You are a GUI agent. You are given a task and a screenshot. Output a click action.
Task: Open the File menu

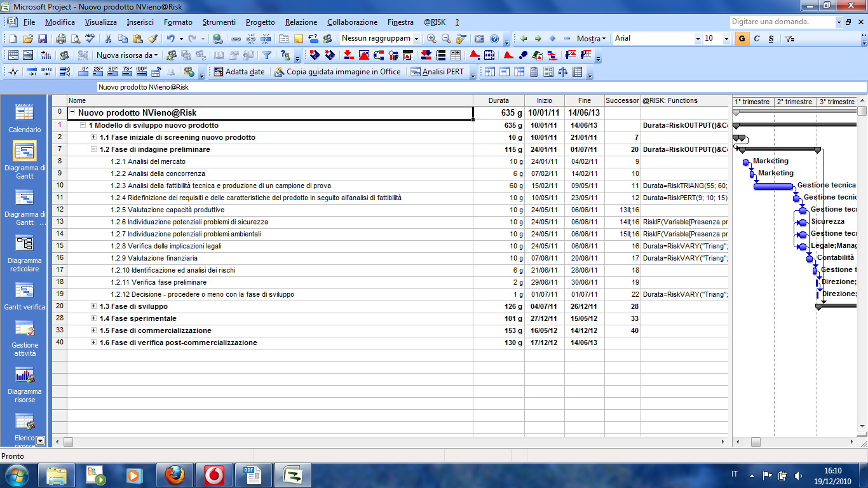[x=29, y=22]
